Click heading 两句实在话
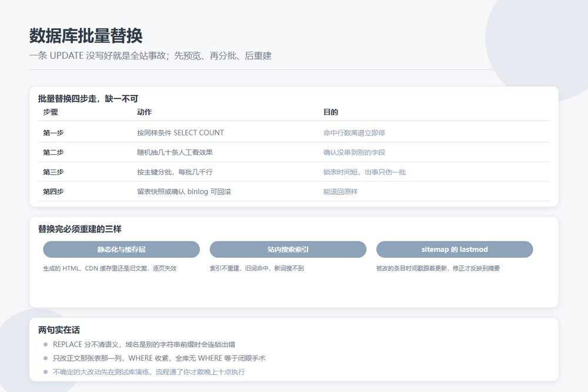The width and height of the screenshot is (588, 392). pyautogui.click(x=59, y=330)
